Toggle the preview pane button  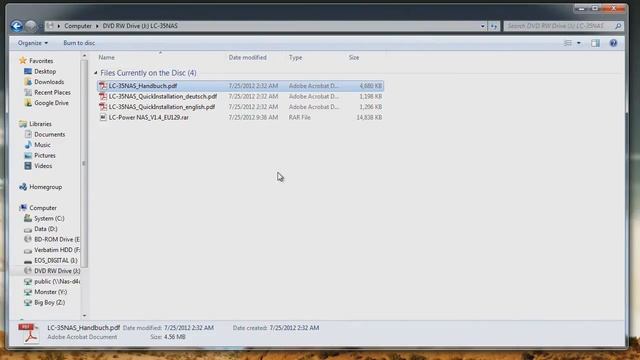[x=596, y=43]
